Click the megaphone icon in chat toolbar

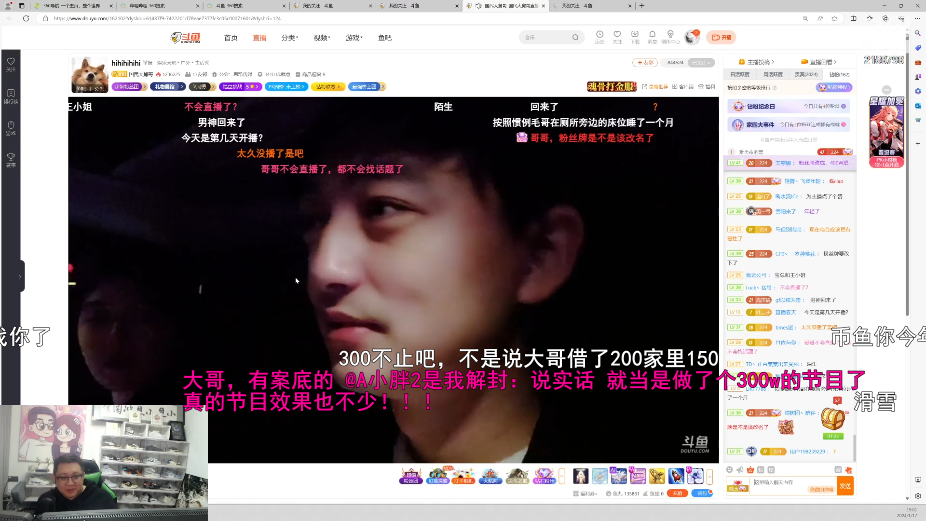click(740, 470)
